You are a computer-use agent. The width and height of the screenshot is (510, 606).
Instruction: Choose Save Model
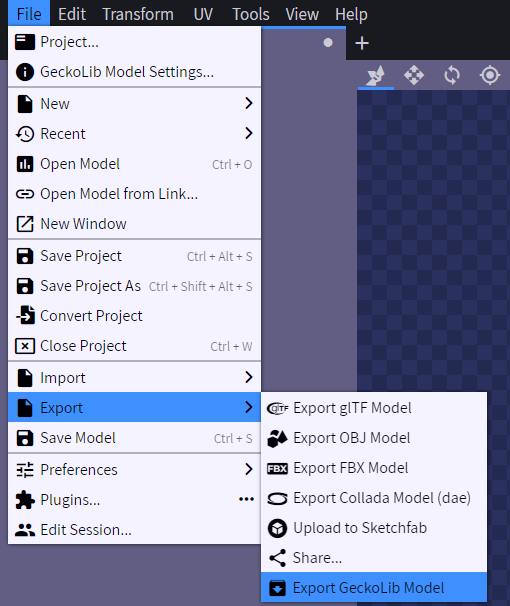tap(134, 438)
